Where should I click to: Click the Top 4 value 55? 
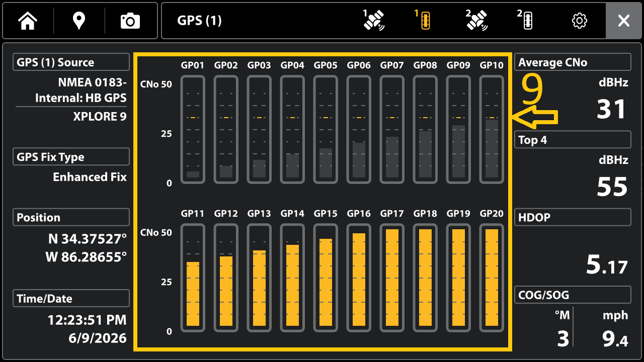click(612, 187)
